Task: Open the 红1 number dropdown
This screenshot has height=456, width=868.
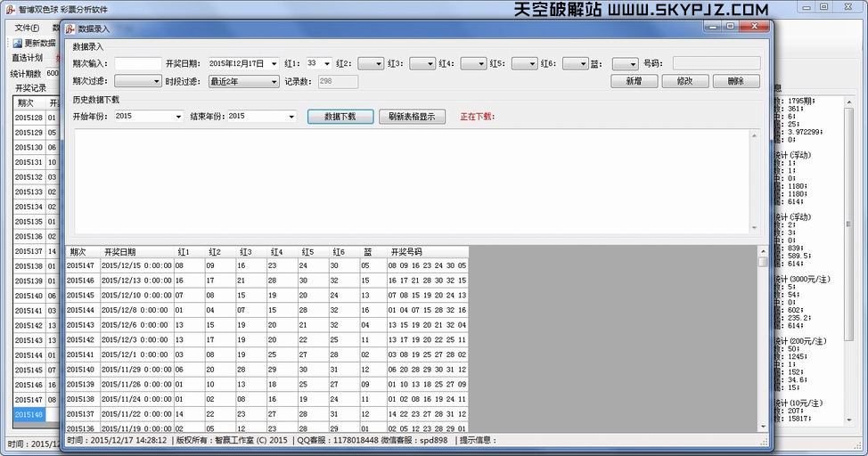Action: [326, 64]
